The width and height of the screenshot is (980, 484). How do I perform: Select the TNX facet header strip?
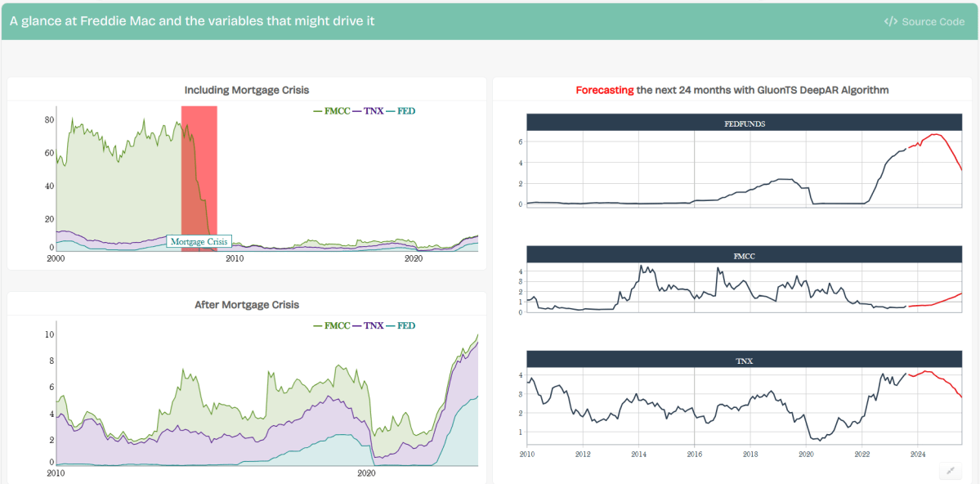[x=745, y=360]
